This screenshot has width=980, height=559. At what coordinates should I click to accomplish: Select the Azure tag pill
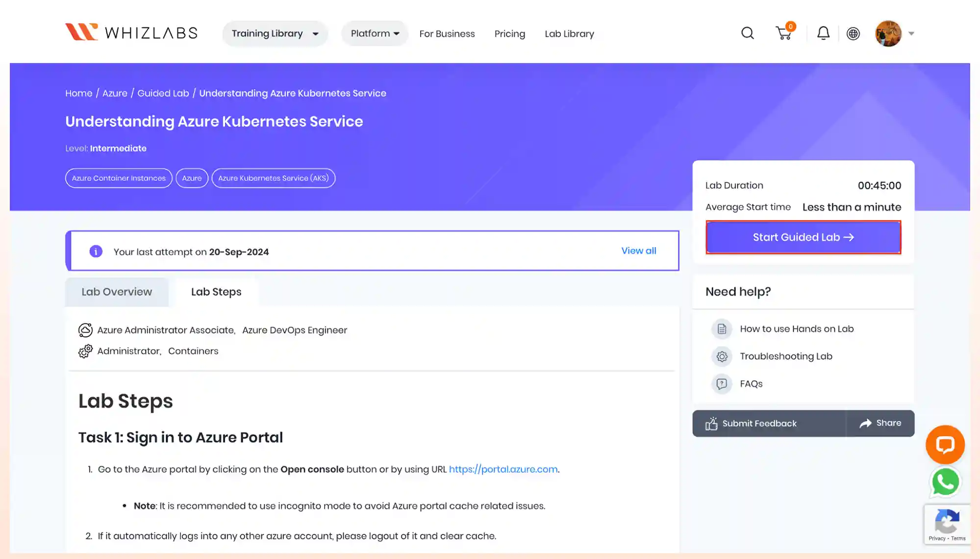coord(192,178)
